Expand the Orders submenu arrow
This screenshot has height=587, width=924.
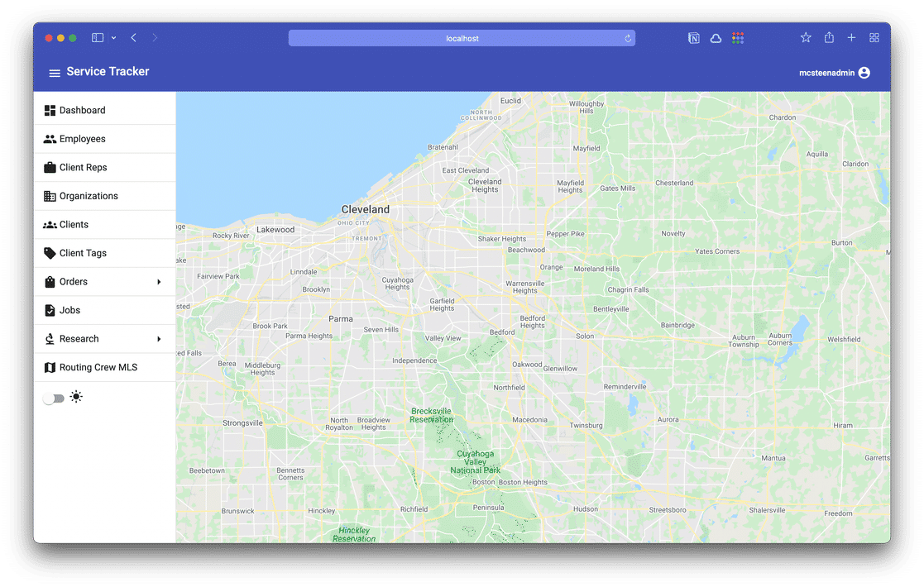coord(159,281)
